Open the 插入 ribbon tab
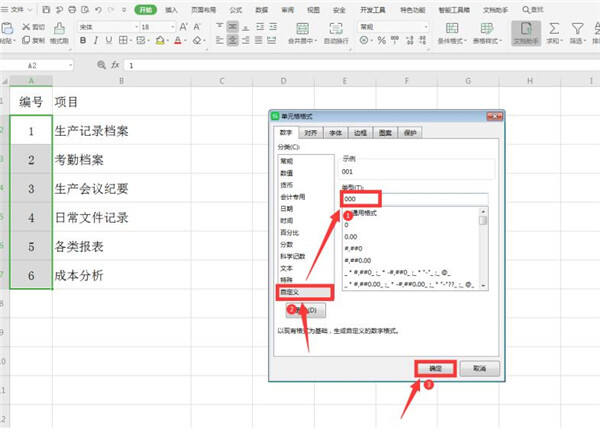Image resolution: width=600 pixels, height=432 pixels. [172, 9]
